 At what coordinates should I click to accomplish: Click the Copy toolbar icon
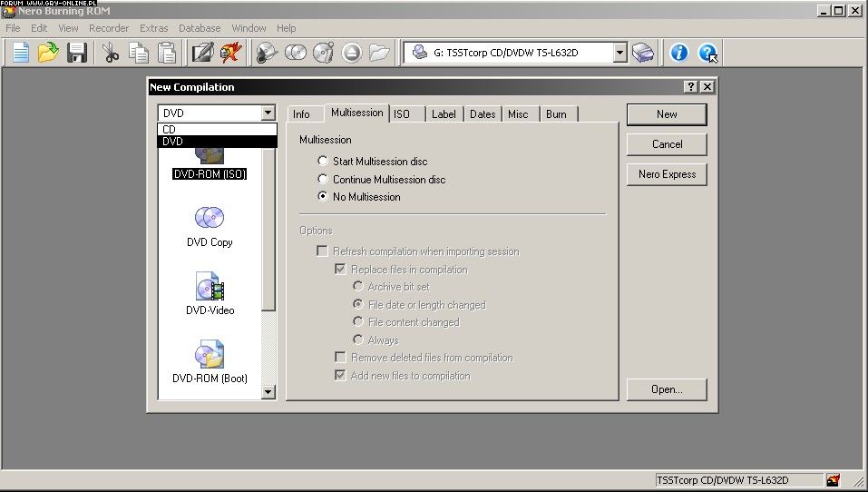coord(139,53)
